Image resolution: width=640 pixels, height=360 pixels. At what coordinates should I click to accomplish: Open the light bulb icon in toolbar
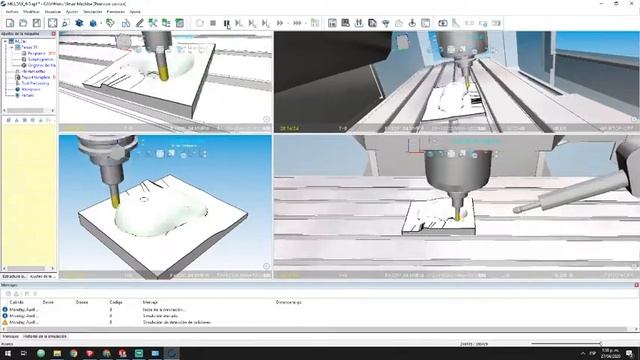[386, 23]
